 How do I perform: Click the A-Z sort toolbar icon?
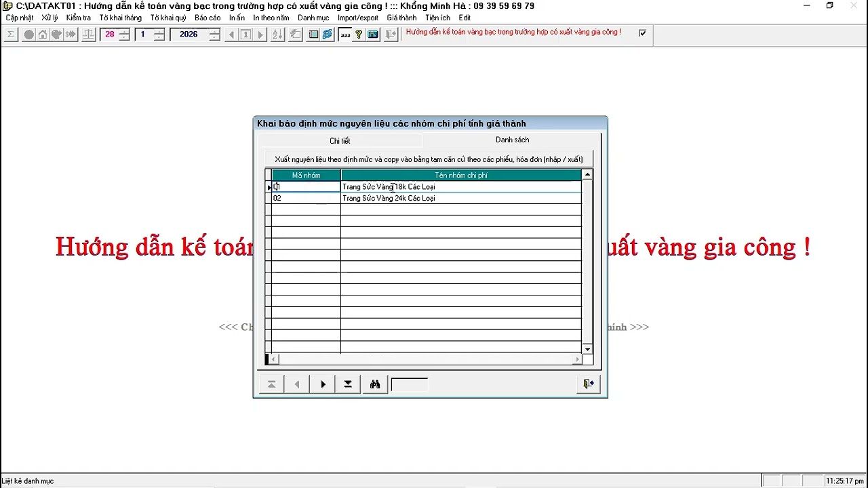(277, 34)
